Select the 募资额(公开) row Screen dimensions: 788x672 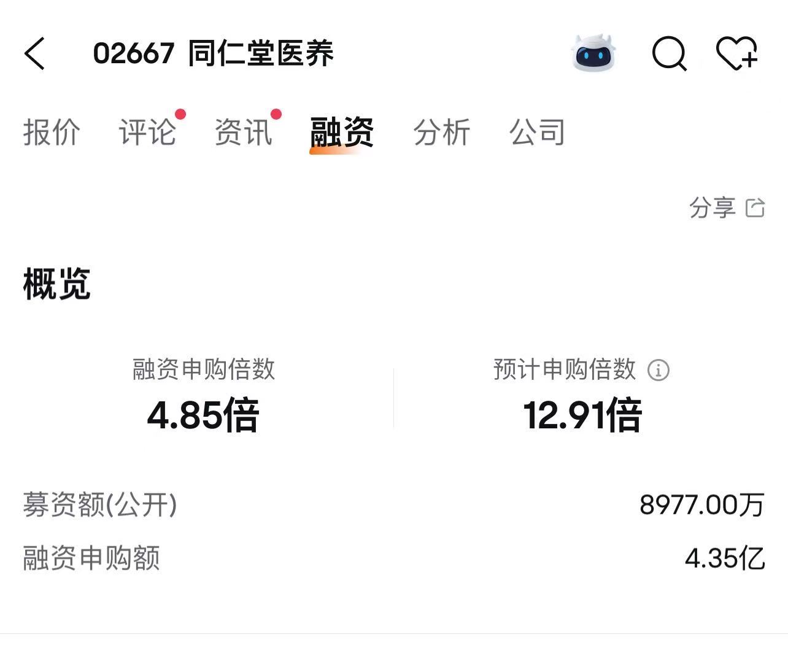point(394,505)
